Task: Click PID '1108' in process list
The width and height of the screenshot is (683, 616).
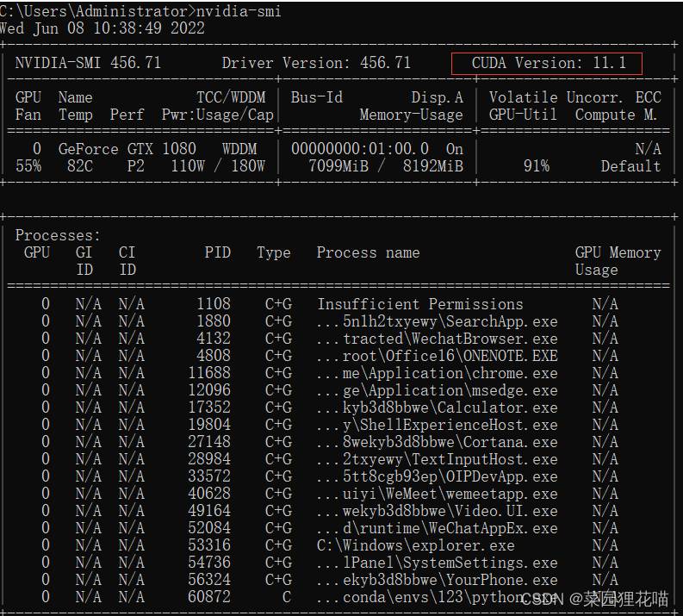Action: [x=214, y=303]
